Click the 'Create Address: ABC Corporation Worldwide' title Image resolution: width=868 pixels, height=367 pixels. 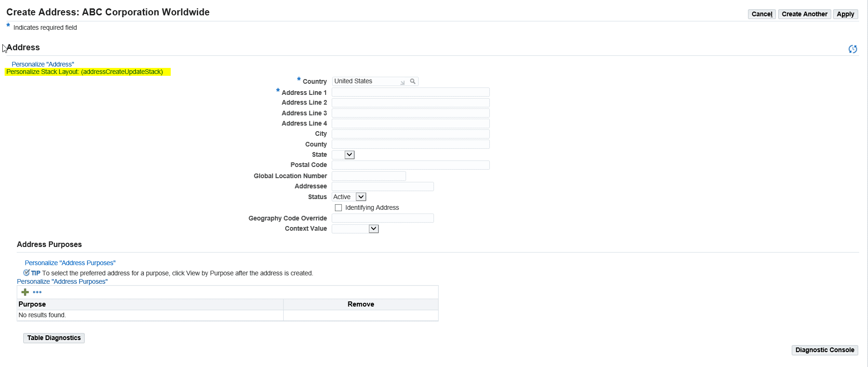[108, 12]
